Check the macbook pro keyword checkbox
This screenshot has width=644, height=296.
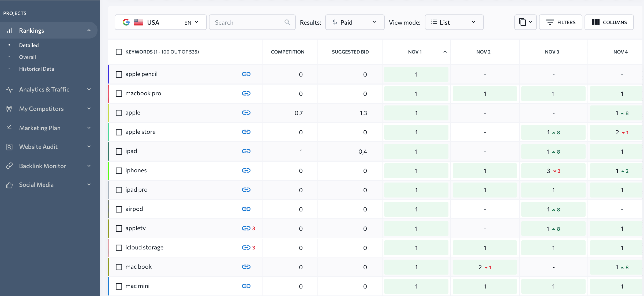click(x=119, y=94)
